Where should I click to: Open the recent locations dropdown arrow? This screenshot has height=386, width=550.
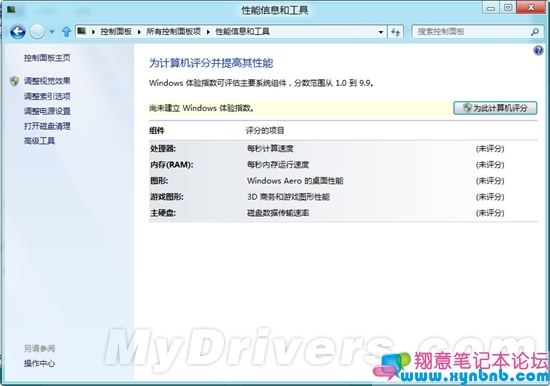[52, 32]
